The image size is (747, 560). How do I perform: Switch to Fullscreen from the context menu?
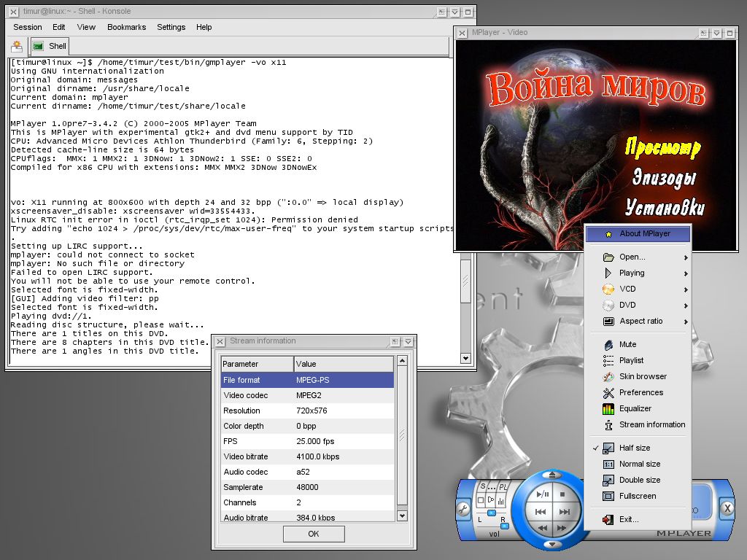[638, 496]
